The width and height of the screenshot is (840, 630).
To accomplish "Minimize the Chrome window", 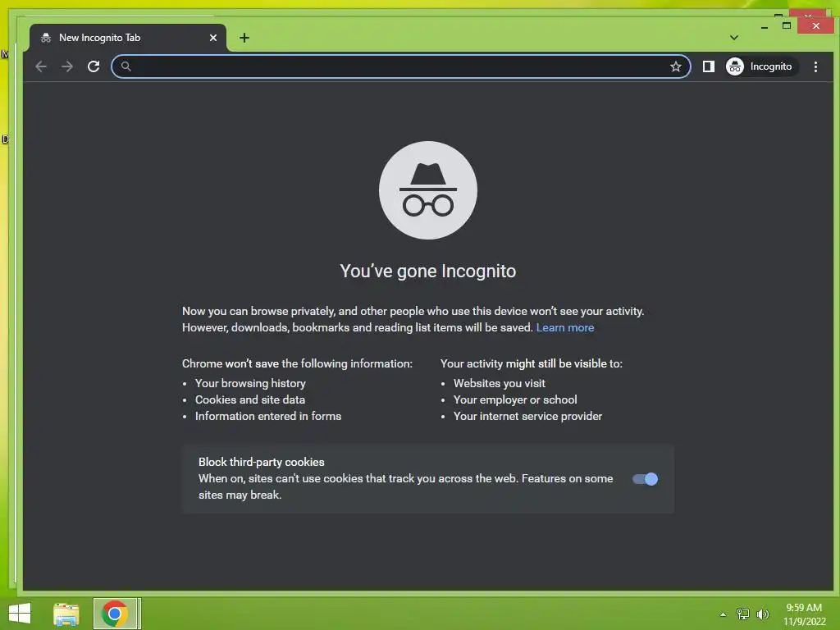I will click(765, 26).
